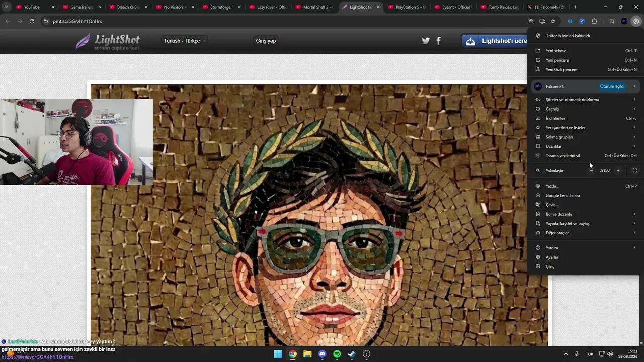Show hidden system tray icons
The height and width of the screenshot is (362, 644).
[566, 354]
